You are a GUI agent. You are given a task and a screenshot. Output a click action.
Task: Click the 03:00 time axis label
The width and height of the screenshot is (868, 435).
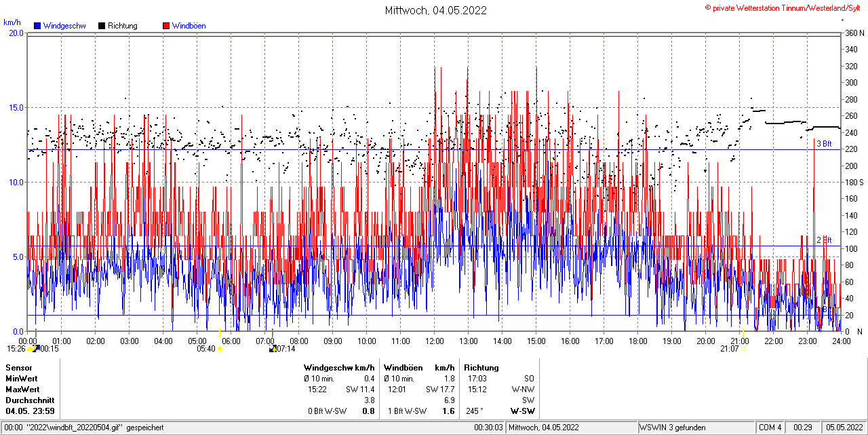tap(130, 341)
